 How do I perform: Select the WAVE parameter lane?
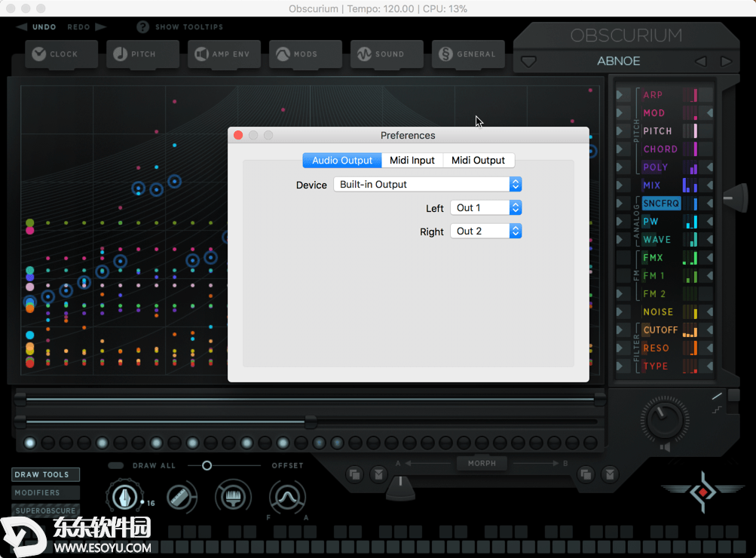(x=657, y=240)
